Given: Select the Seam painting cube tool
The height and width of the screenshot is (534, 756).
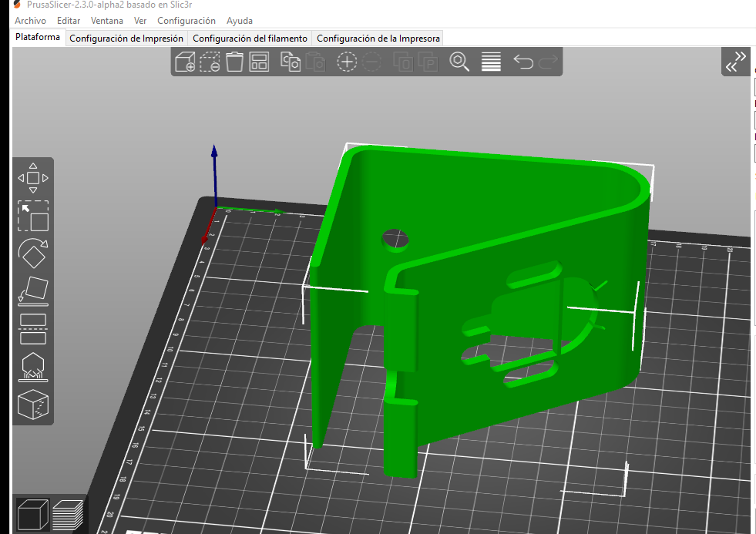Looking at the screenshot, I should pos(33,405).
